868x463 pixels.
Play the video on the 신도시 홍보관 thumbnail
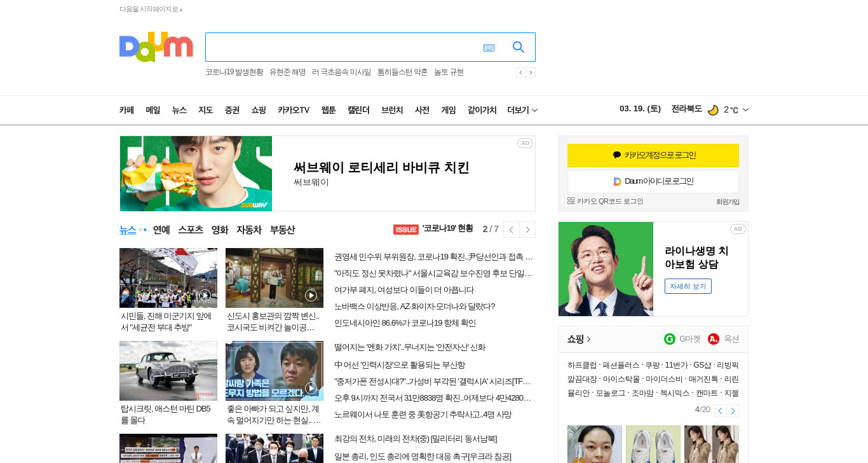click(x=311, y=295)
